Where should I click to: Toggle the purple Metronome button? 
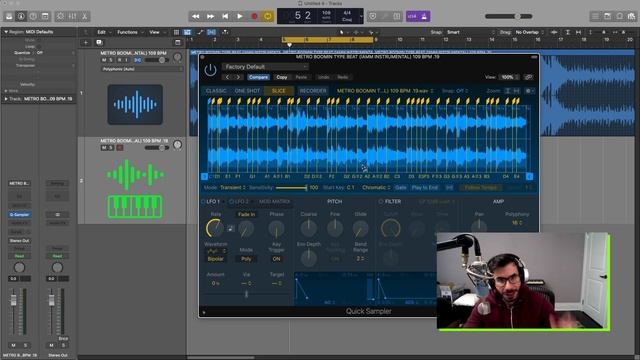tap(424, 16)
